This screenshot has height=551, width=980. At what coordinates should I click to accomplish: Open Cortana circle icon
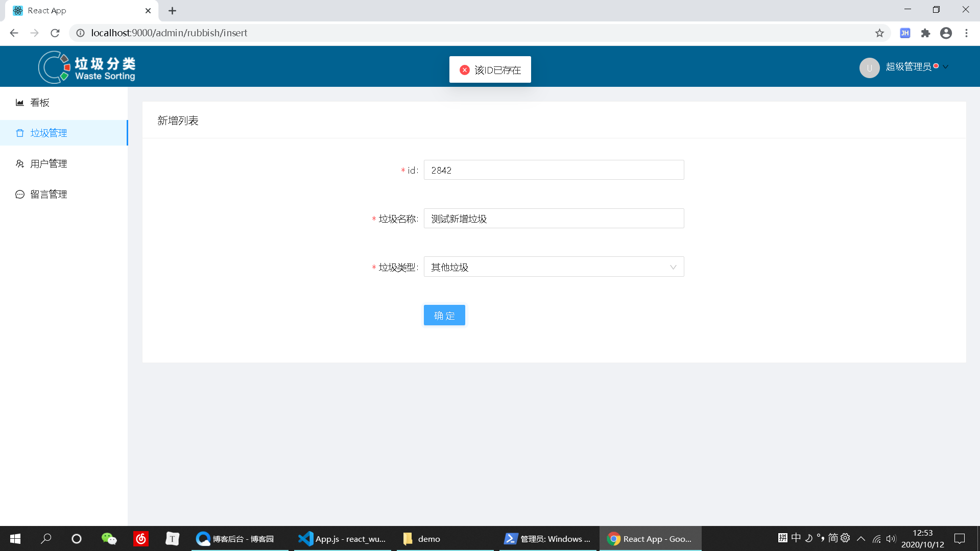coord(77,539)
